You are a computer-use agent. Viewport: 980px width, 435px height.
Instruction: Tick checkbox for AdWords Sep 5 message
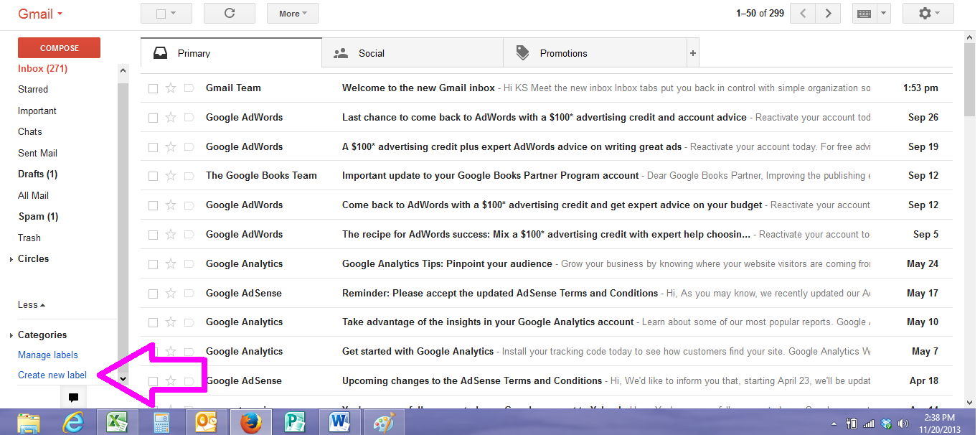[x=153, y=235]
